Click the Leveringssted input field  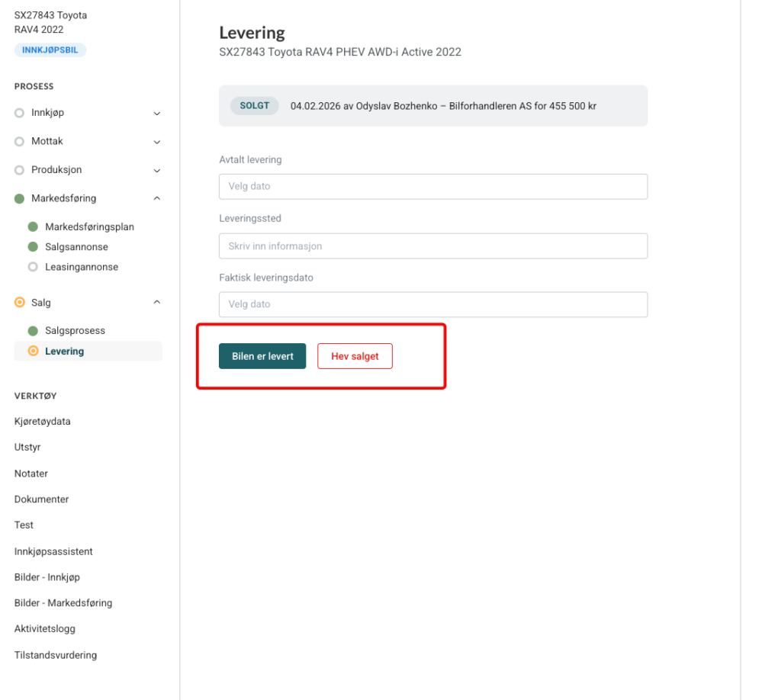[x=432, y=246]
